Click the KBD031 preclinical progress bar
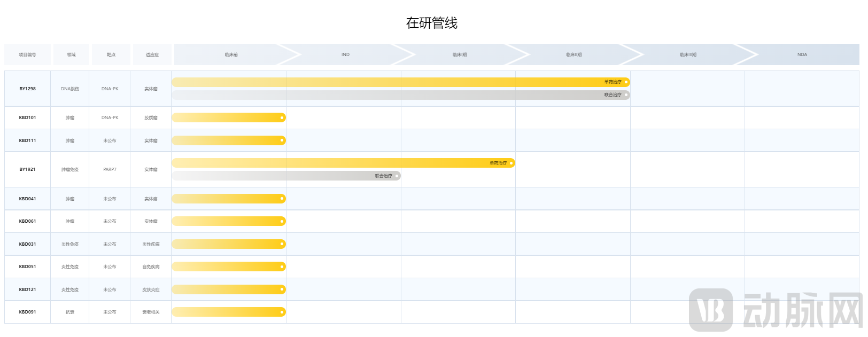The height and width of the screenshot is (337, 868). (229, 244)
